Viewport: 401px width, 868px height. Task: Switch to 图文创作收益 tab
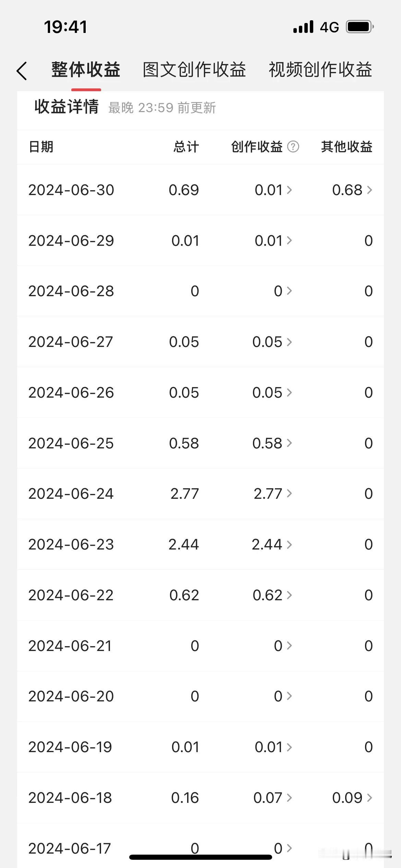194,70
